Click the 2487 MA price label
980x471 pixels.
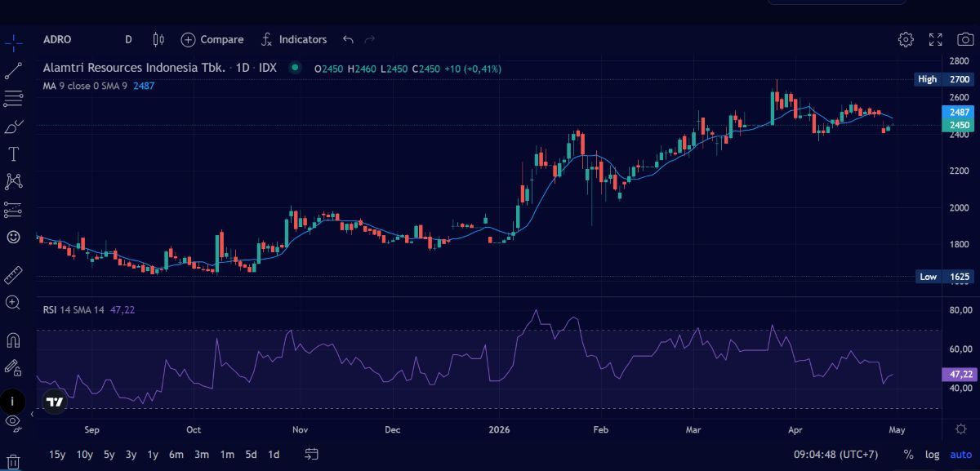pyautogui.click(x=959, y=112)
